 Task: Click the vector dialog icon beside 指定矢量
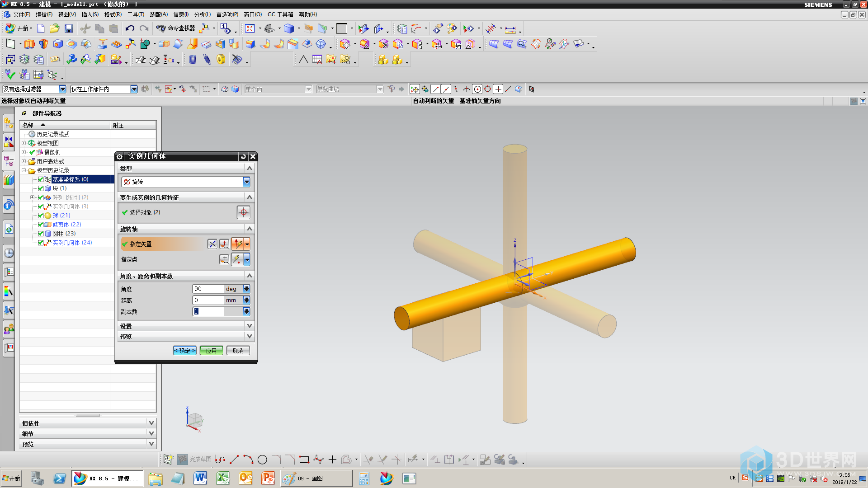[224, 244]
